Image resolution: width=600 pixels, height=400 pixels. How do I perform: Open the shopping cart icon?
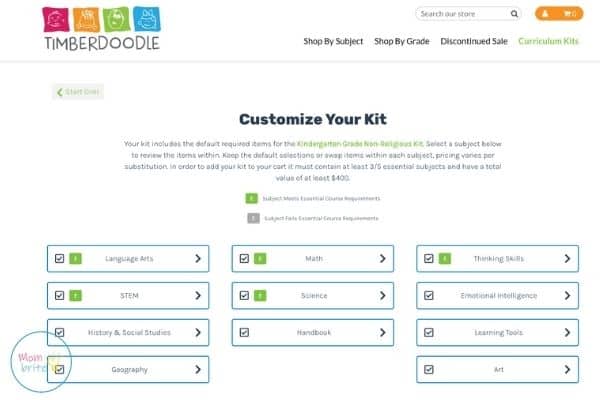click(569, 14)
